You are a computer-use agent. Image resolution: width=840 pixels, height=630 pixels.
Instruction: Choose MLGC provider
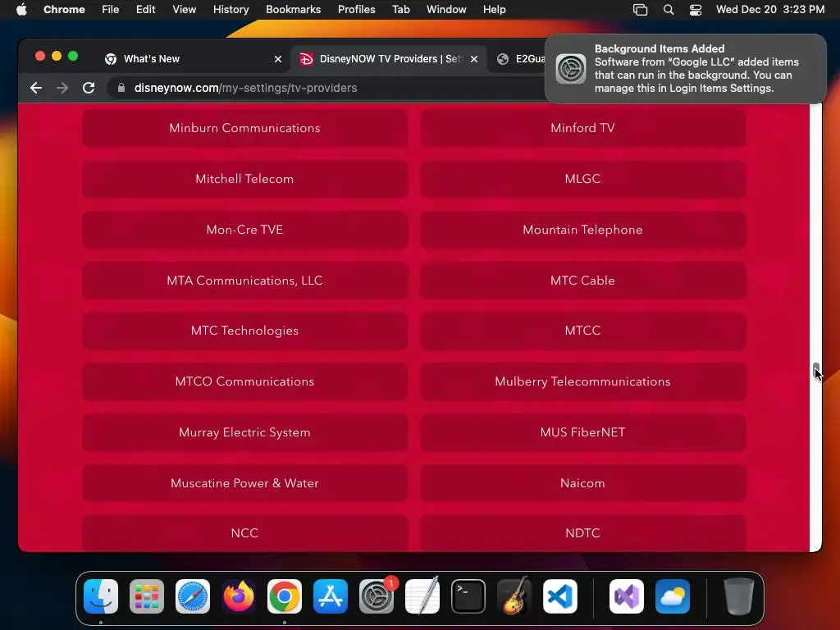(x=583, y=179)
